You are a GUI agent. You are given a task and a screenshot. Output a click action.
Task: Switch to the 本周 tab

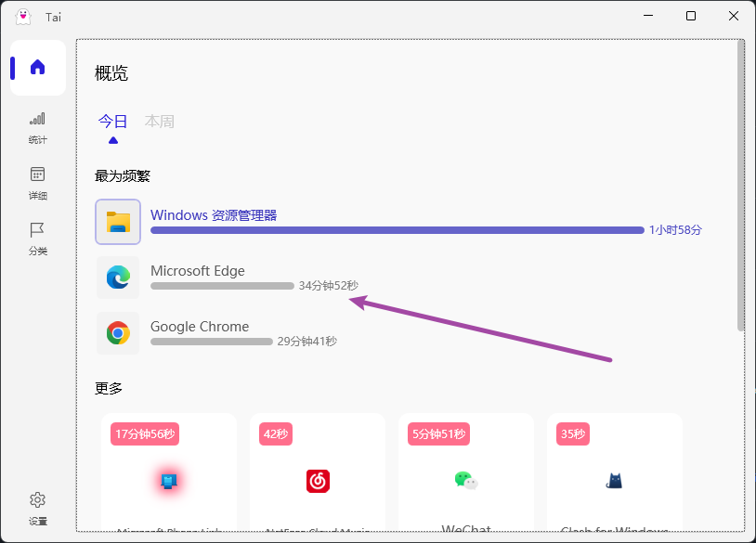[160, 122]
